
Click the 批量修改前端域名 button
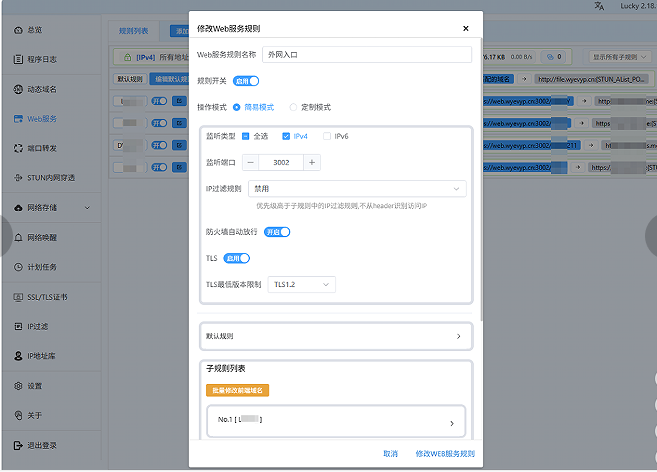click(x=237, y=389)
